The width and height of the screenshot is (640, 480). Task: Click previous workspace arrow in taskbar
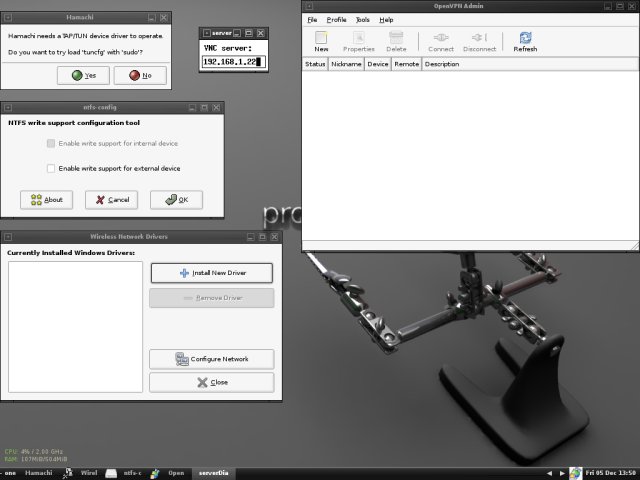pos(549,473)
